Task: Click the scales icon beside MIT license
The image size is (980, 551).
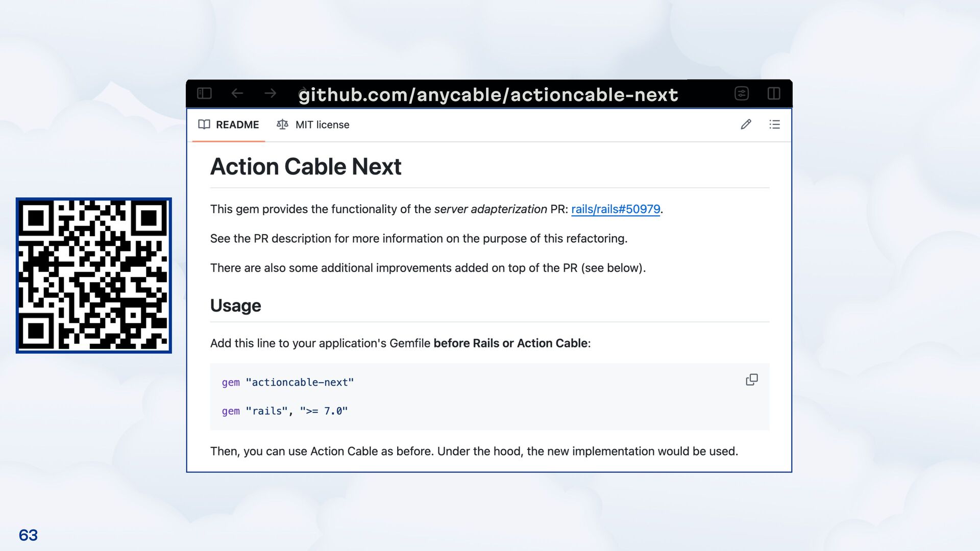Action: pyautogui.click(x=282, y=124)
